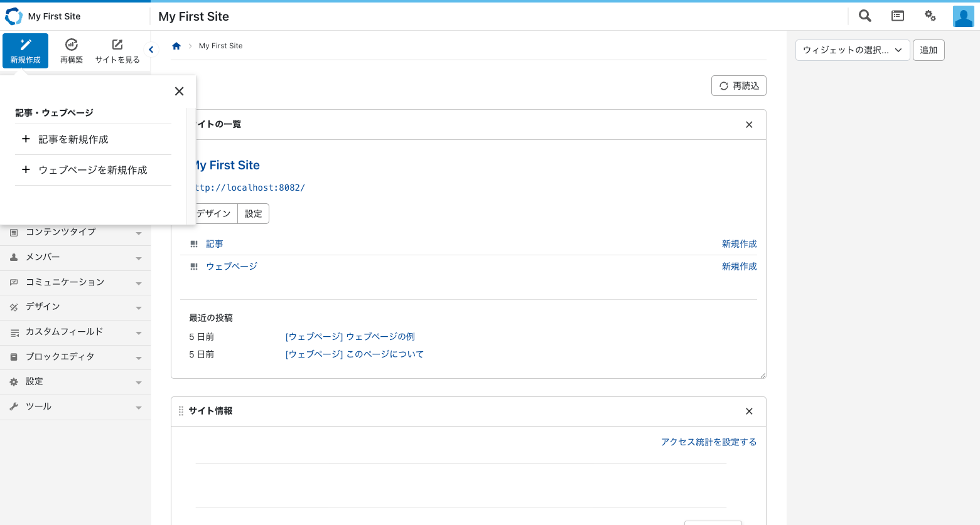Expand the カスタムフィールド menu arrow
Image resolution: width=980 pixels, height=525 pixels.
(139, 333)
